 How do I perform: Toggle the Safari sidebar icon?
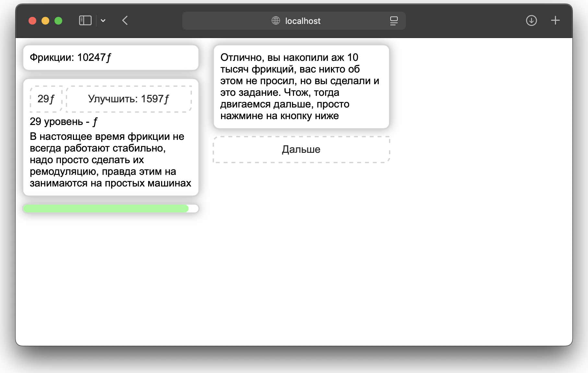tap(85, 20)
